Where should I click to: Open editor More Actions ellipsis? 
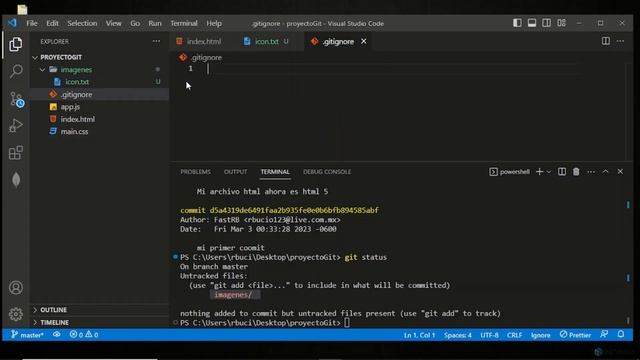[620, 41]
